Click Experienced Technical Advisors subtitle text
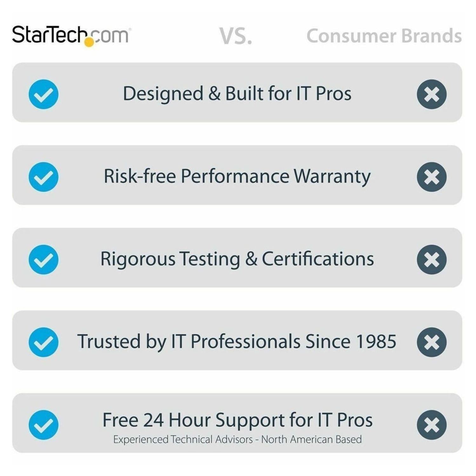 [237, 439]
